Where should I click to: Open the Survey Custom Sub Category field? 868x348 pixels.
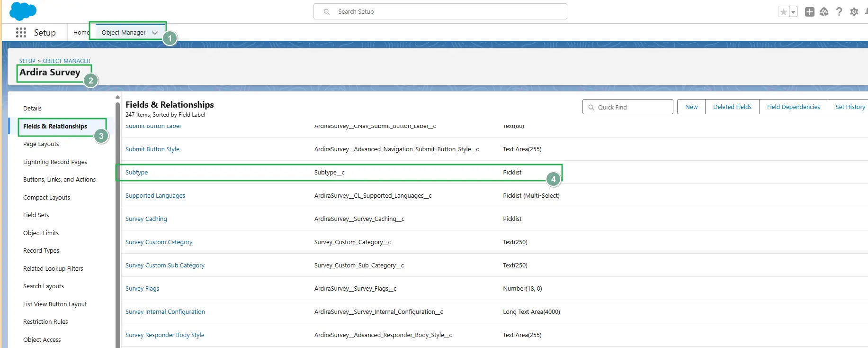point(165,265)
